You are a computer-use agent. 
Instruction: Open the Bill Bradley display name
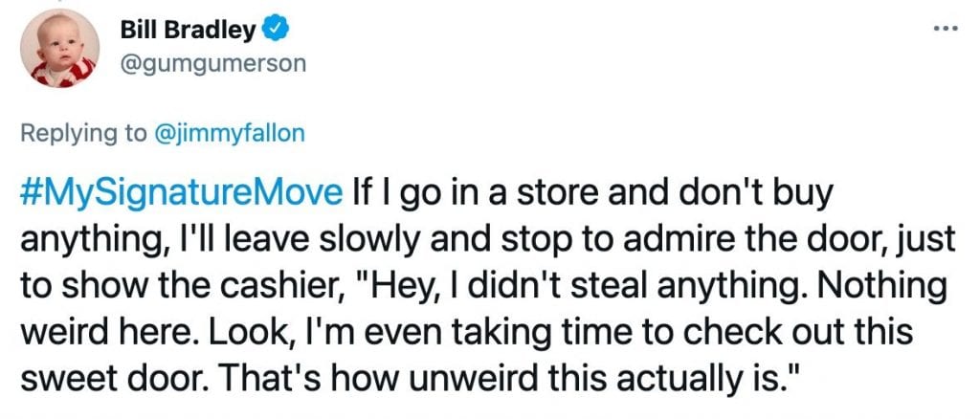(x=188, y=30)
